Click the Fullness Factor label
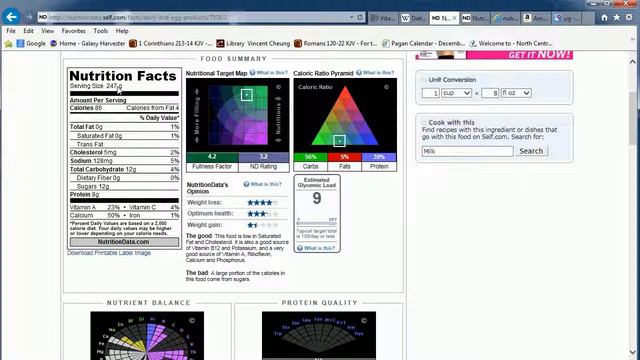The image size is (640, 360). (x=212, y=167)
